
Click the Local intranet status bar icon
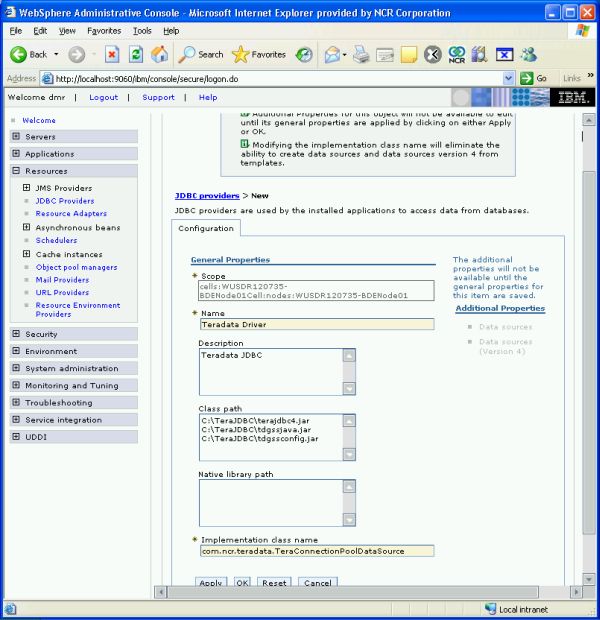tap(491, 609)
